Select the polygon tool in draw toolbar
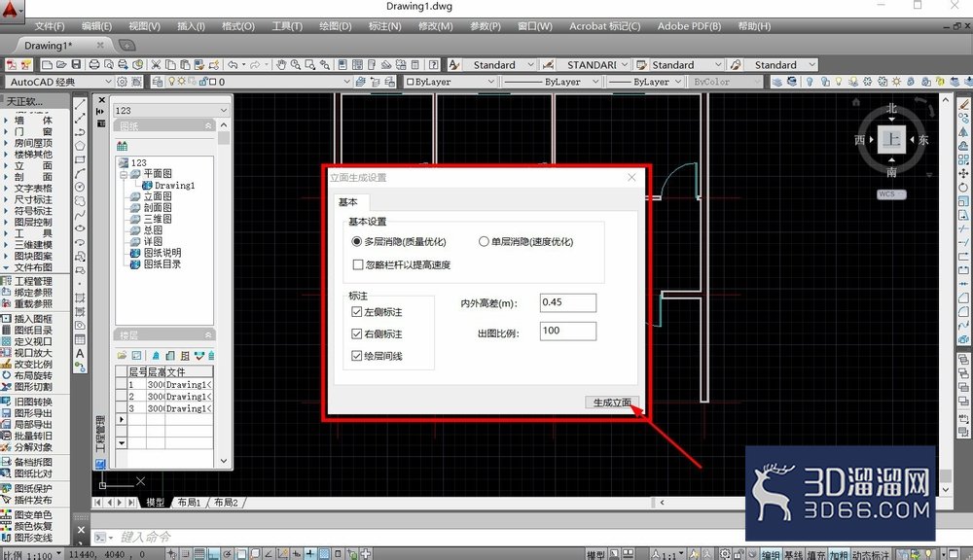The image size is (973, 560). pyautogui.click(x=80, y=146)
